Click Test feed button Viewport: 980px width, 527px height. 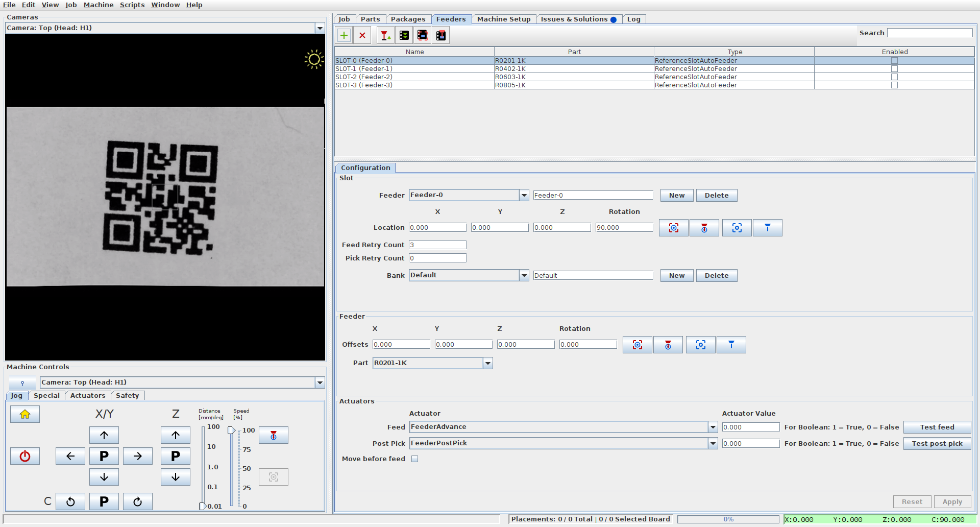[937, 427]
